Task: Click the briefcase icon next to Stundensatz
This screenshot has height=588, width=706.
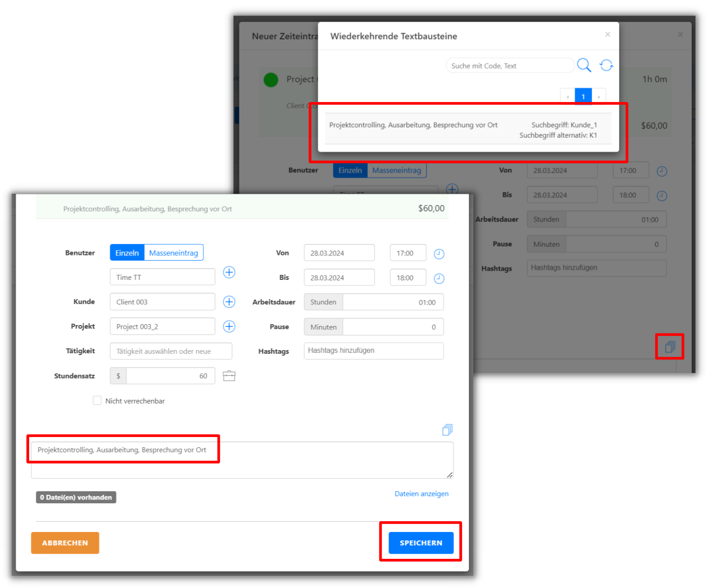Action: click(x=229, y=376)
